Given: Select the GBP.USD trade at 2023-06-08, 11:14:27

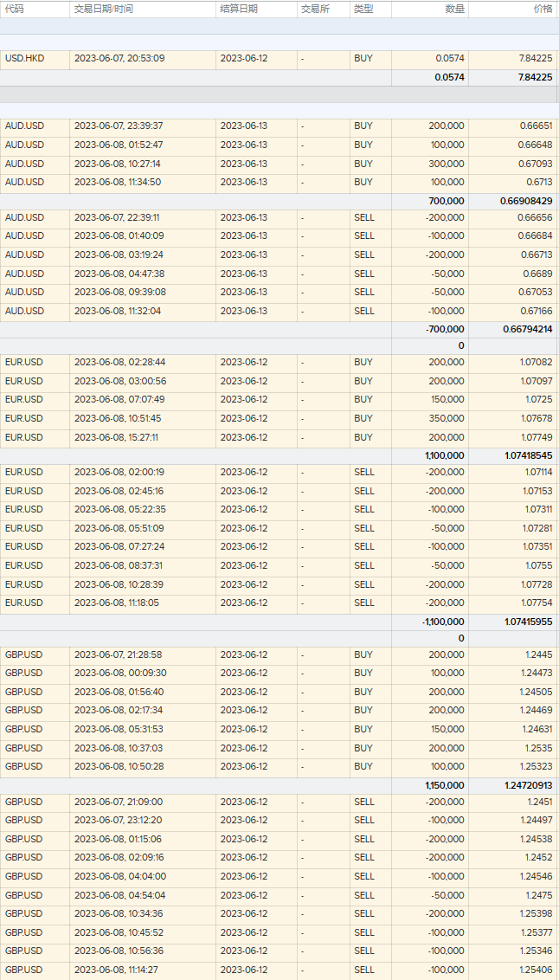Looking at the screenshot, I should pyautogui.click(x=119, y=970).
